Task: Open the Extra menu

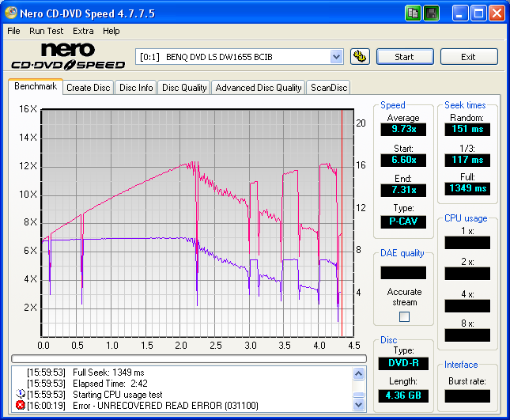Action: point(83,31)
